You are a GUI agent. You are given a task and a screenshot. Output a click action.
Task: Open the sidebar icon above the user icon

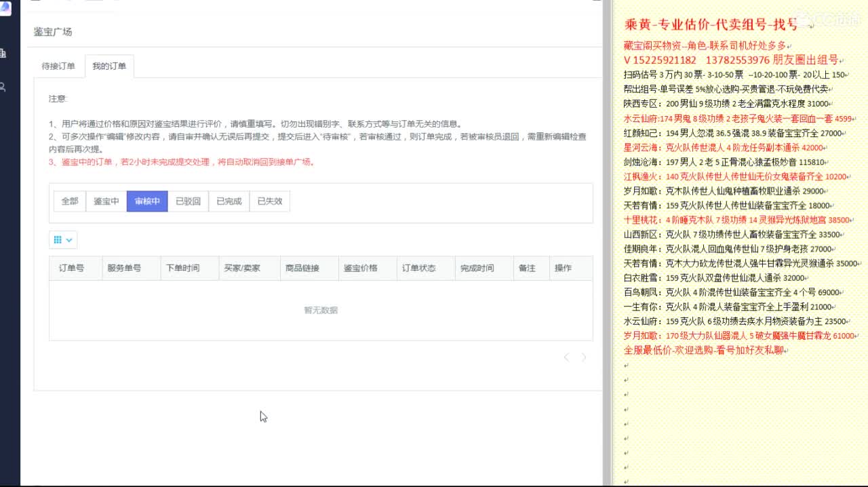[3, 54]
